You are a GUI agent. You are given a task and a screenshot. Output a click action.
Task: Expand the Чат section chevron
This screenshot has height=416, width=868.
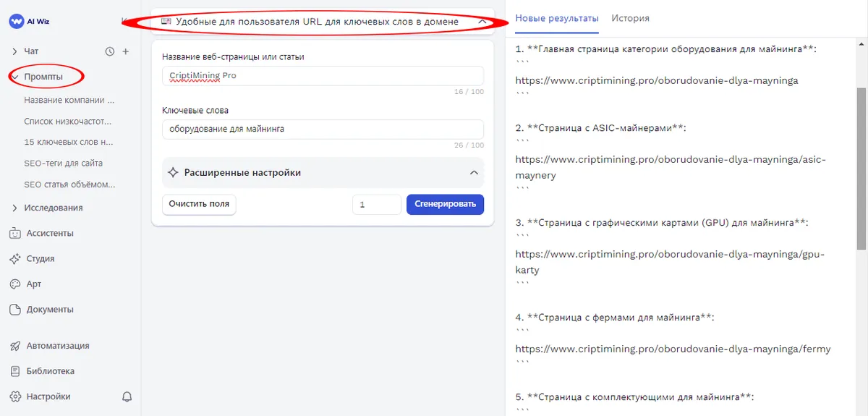[14, 51]
